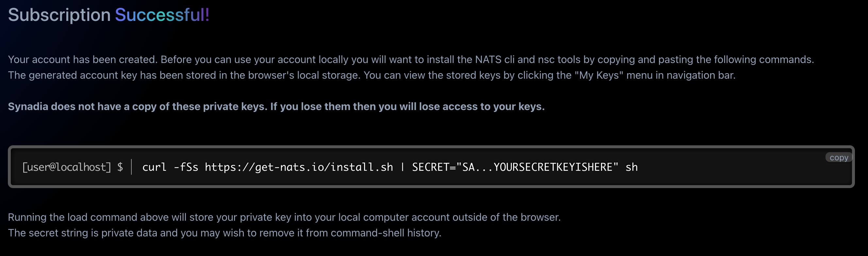This screenshot has height=256, width=868.
Task: Click the "My Keys" text in the paragraph
Action: tap(598, 75)
